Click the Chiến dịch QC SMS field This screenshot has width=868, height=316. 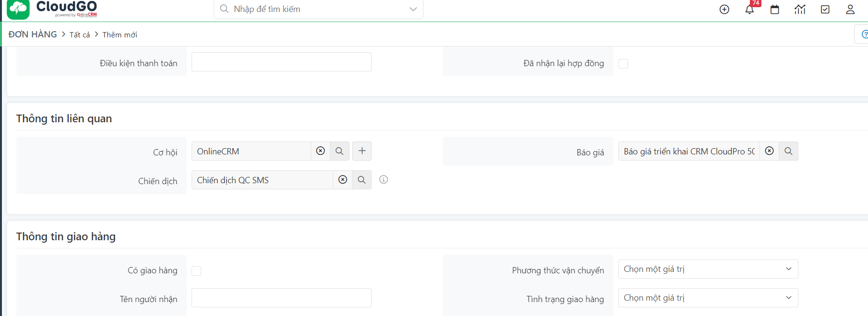click(262, 180)
